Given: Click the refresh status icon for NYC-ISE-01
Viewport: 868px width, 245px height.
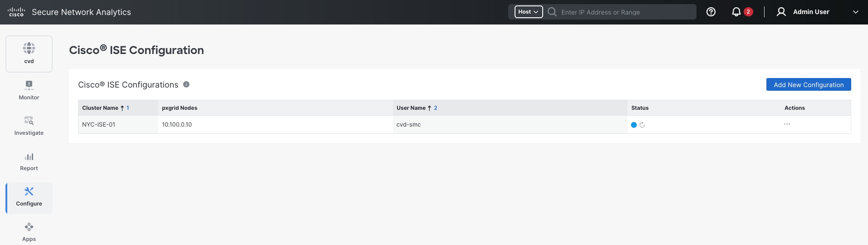Looking at the screenshot, I should point(642,125).
